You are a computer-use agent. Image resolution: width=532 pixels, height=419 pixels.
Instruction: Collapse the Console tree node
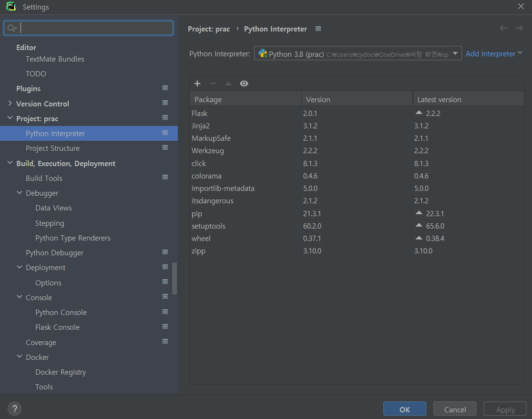(20, 297)
